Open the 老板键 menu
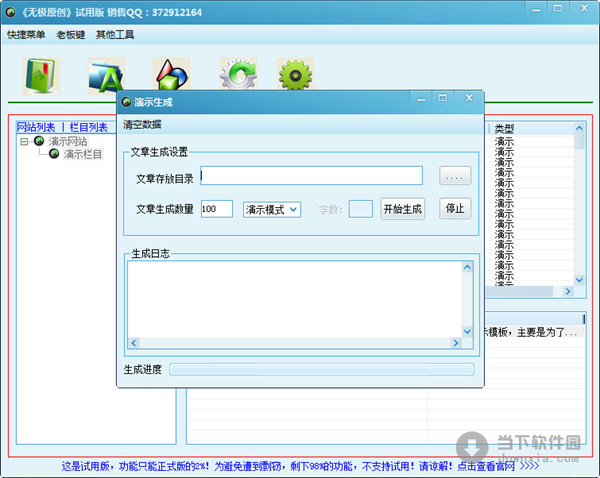This screenshot has width=600, height=478. click(70, 35)
